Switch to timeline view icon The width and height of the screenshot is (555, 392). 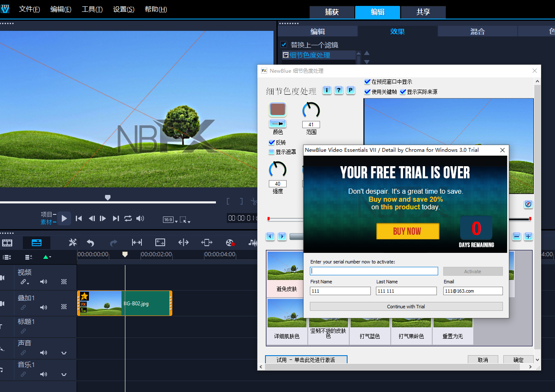pyautogui.click(x=37, y=243)
